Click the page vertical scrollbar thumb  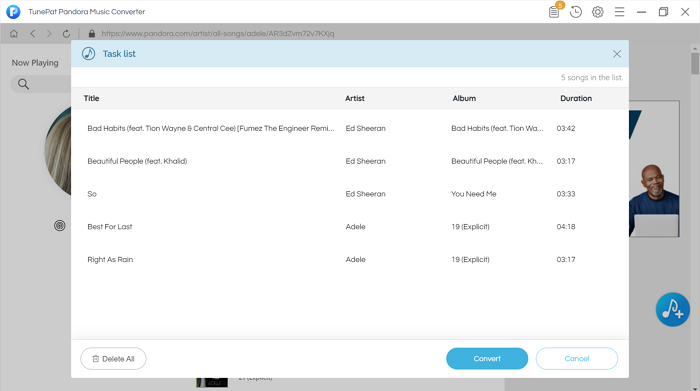pos(695,63)
